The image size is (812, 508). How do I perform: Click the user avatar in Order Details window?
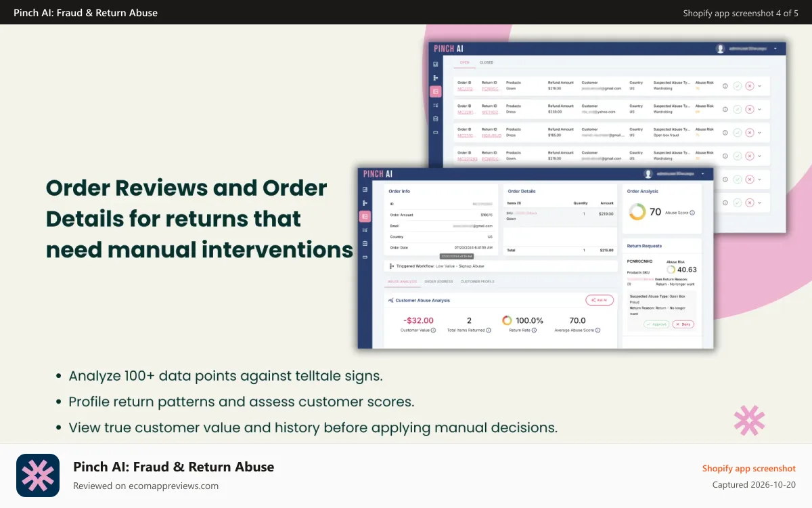(648, 174)
